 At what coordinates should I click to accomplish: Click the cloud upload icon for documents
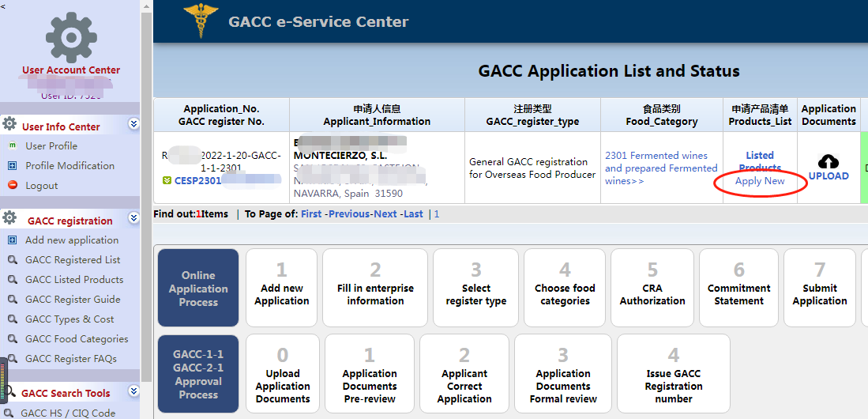pos(829,161)
